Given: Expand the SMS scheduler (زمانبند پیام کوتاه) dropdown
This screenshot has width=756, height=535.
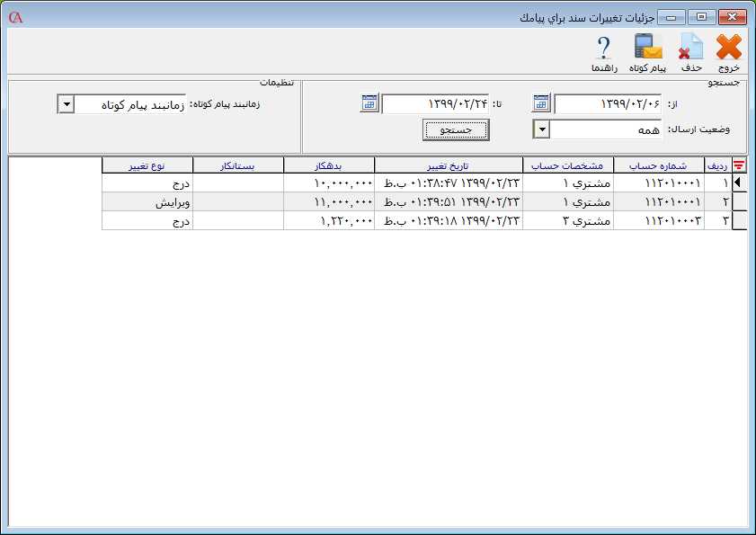Looking at the screenshot, I should [66, 104].
